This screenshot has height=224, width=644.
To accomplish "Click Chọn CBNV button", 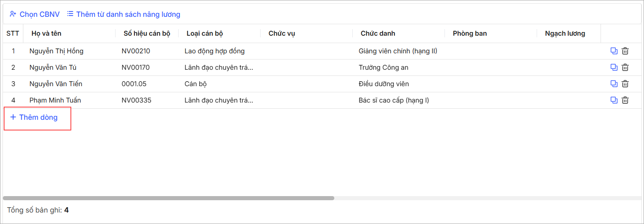I will click(x=35, y=14).
